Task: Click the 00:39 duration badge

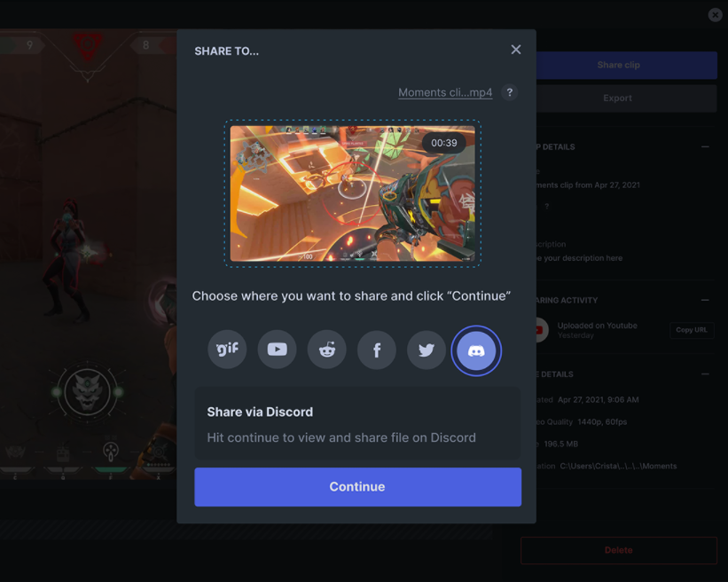Action: point(444,143)
